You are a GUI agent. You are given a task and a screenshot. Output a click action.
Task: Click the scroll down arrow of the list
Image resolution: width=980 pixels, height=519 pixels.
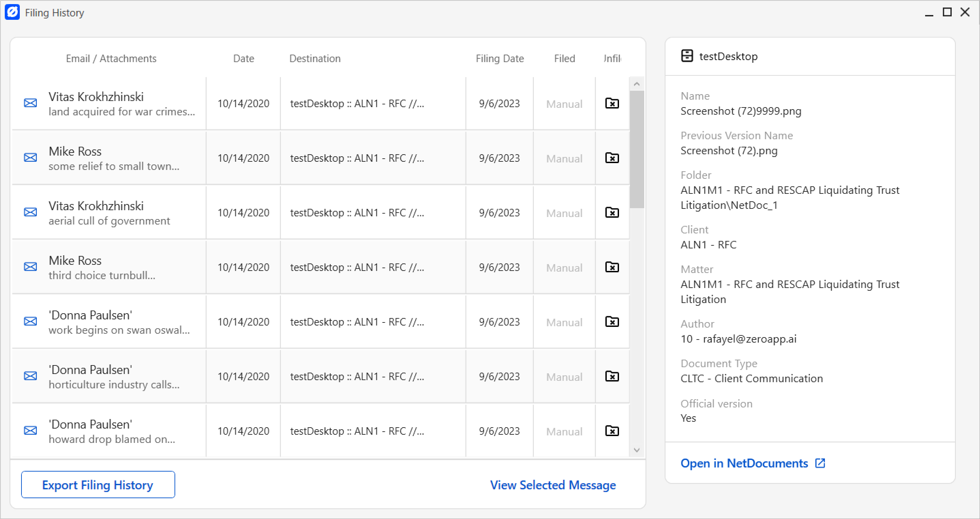click(x=636, y=450)
